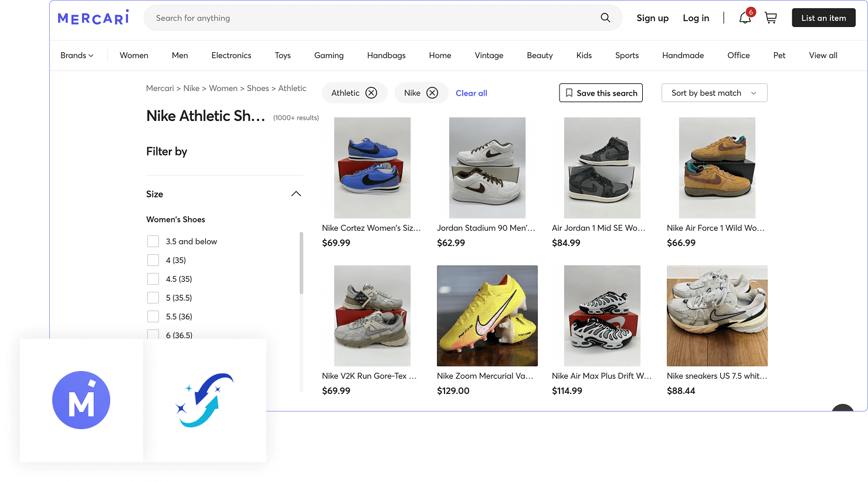Viewport: 868px width, 482px height.
Task: Open the Office category
Action: point(738,55)
